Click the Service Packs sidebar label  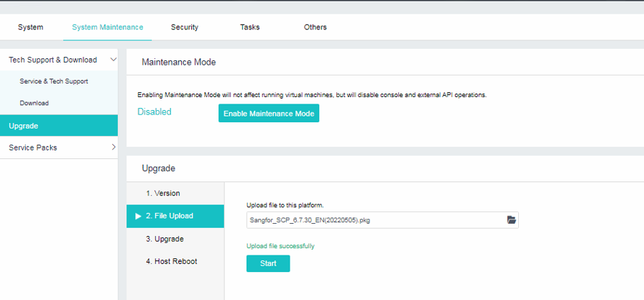point(33,147)
